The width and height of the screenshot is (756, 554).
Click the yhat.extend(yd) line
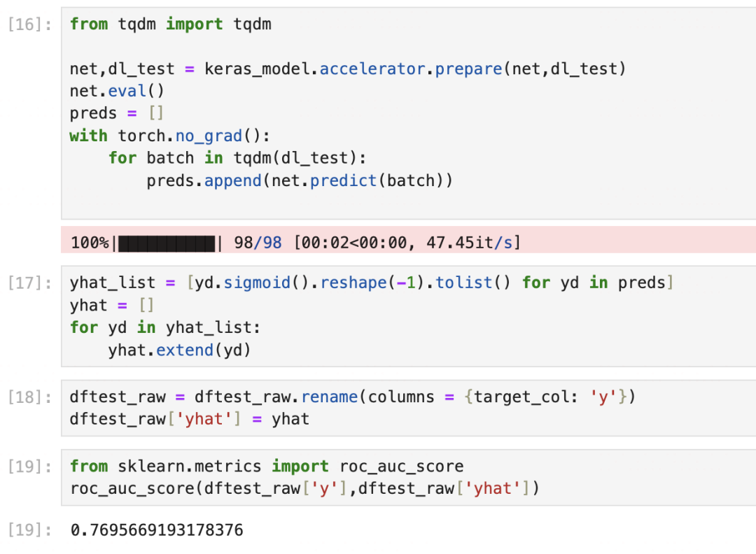point(179,350)
